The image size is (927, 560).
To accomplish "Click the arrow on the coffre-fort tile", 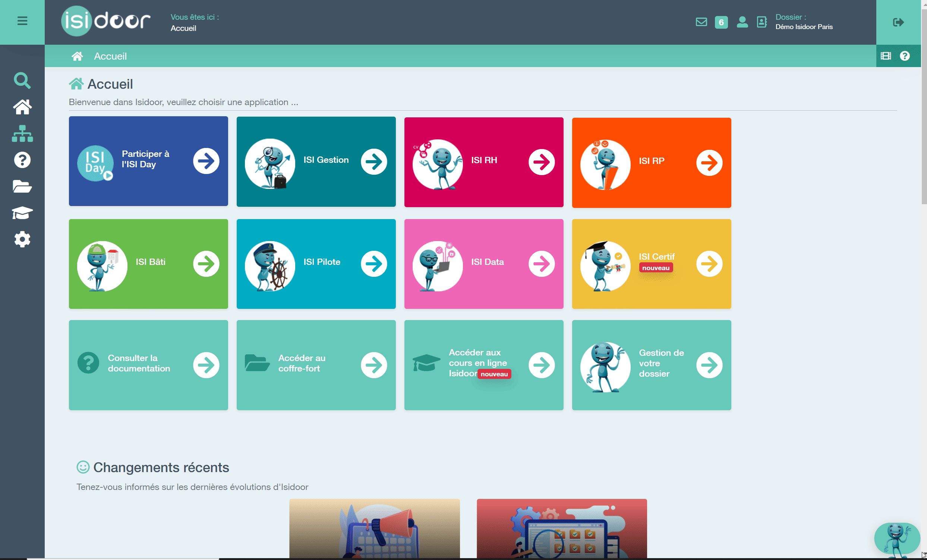I will [374, 365].
